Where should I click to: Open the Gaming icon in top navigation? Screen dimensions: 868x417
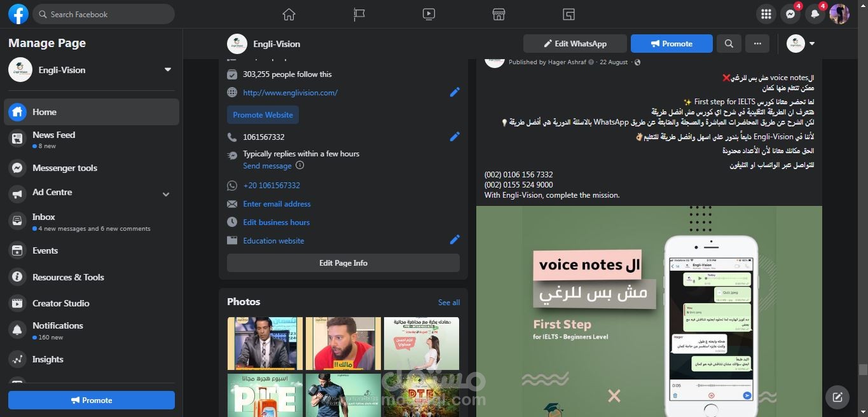click(x=568, y=14)
